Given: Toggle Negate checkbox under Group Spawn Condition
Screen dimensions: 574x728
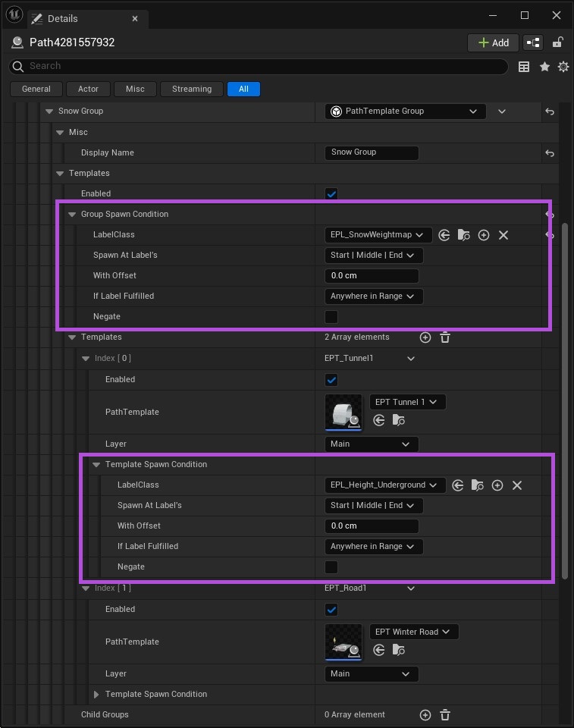Looking at the screenshot, I should tap(331, 317).
